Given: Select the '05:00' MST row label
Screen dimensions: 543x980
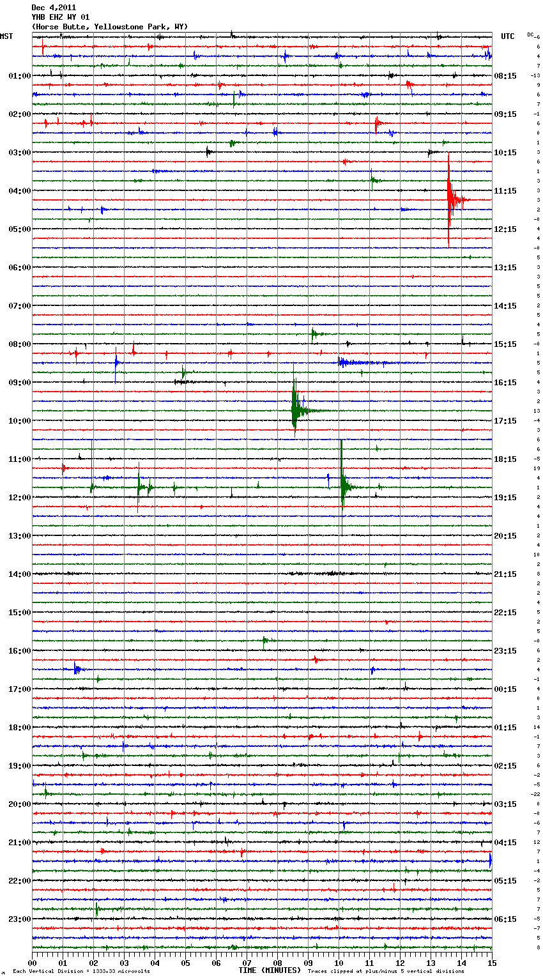Looking at the screenshot, I should pos(20,229).
